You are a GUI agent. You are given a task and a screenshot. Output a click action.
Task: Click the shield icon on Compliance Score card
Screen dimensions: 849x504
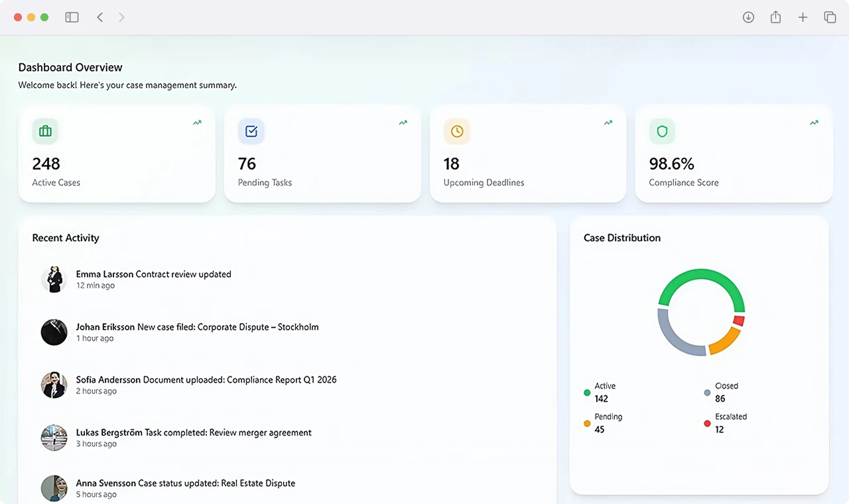click(x=662, y=131)
